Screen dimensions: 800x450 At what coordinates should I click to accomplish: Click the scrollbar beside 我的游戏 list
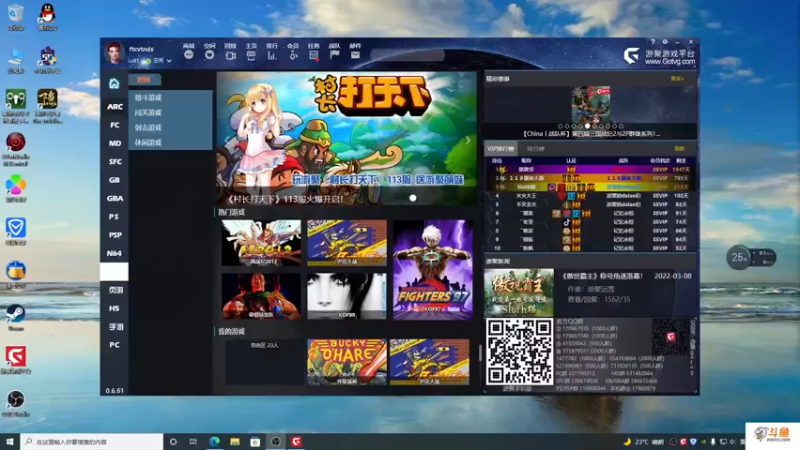(x=480, y=352)
